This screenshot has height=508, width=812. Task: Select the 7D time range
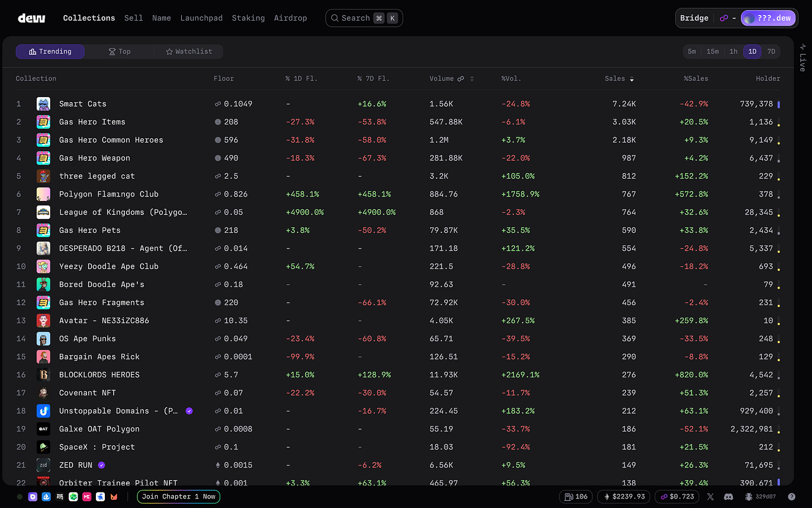pos(771,51)
